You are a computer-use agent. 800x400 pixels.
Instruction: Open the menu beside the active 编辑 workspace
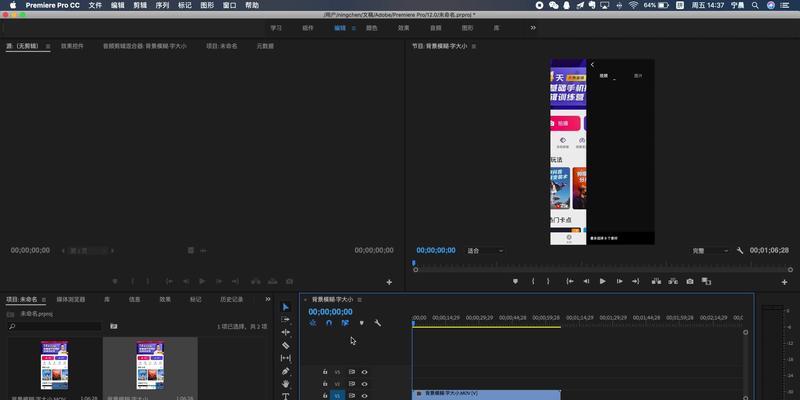point(354,28)
